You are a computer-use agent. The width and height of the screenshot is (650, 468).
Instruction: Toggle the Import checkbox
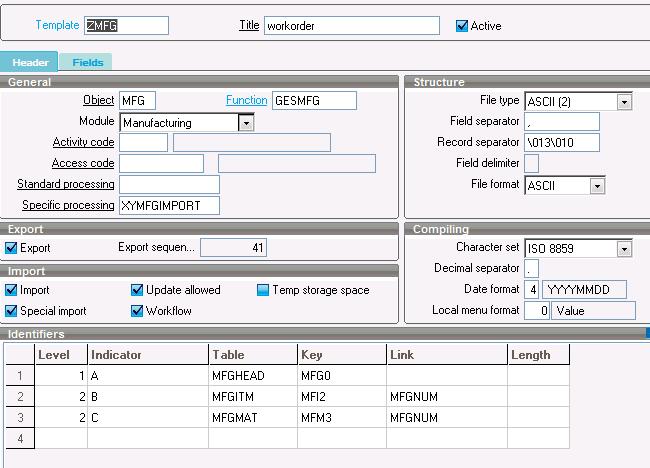tap(12, 290)
